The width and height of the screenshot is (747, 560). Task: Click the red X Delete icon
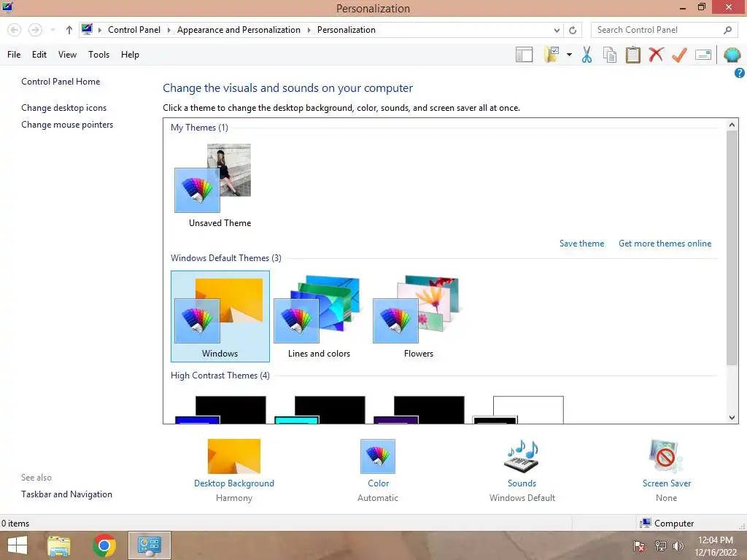pyautogui.click(x=656, y=54)
